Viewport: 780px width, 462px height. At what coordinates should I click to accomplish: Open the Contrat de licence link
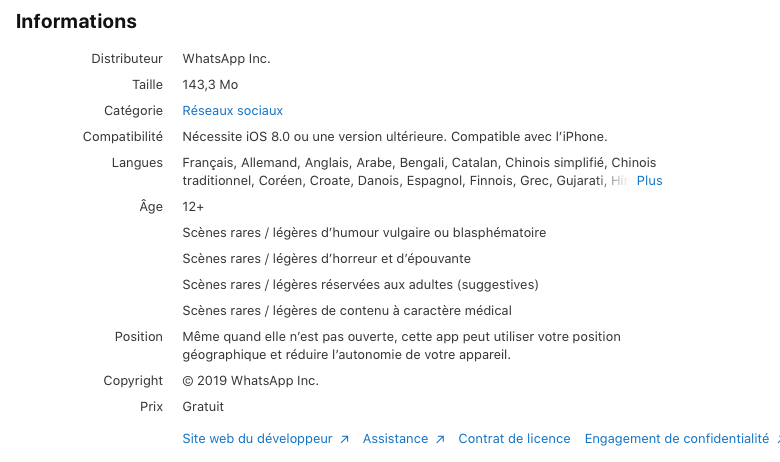coord(514,439)
